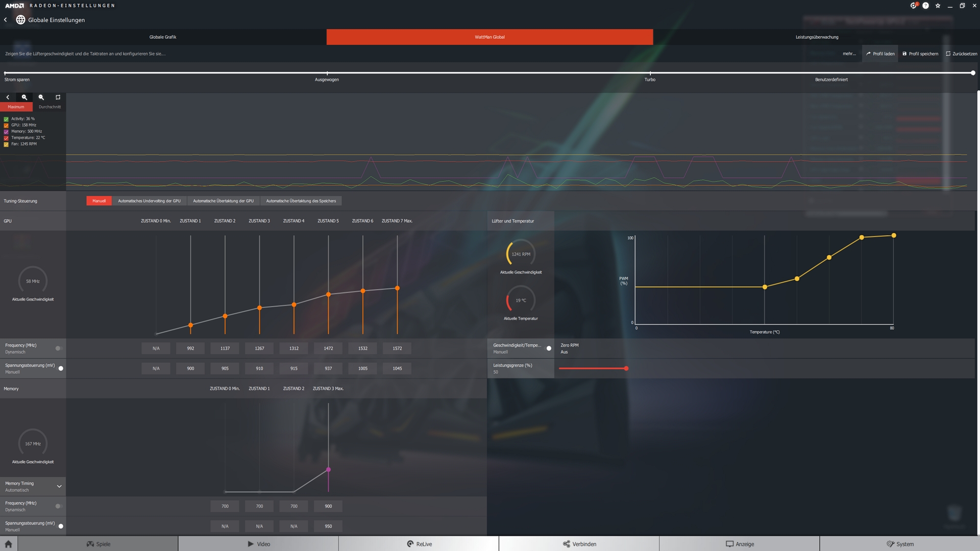Click the GPU frequency field showing 1472
This screenshot has height=551, width=980.
(328, 348)
